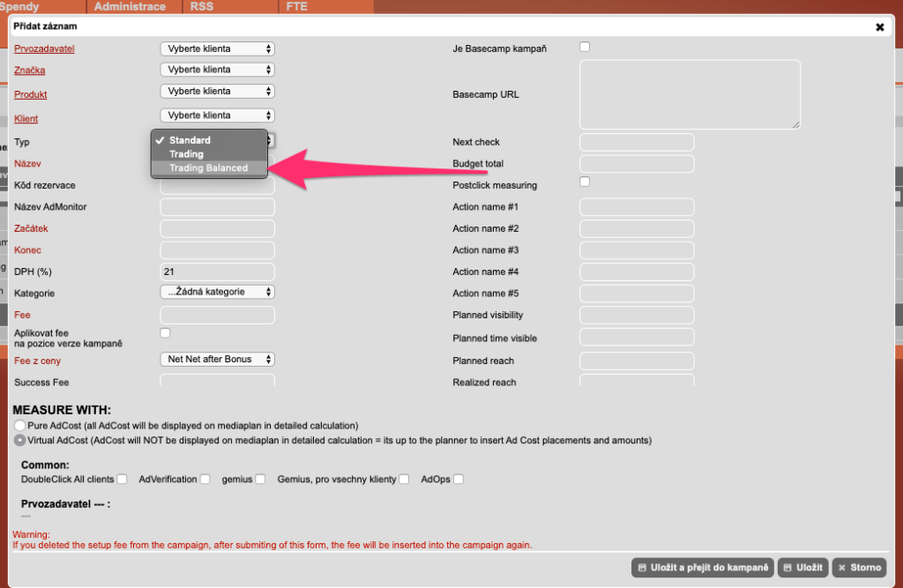Check the Aplikovat fee na pozice checkbox
This screenshot has height=588, width=903.
click(165, 332)
